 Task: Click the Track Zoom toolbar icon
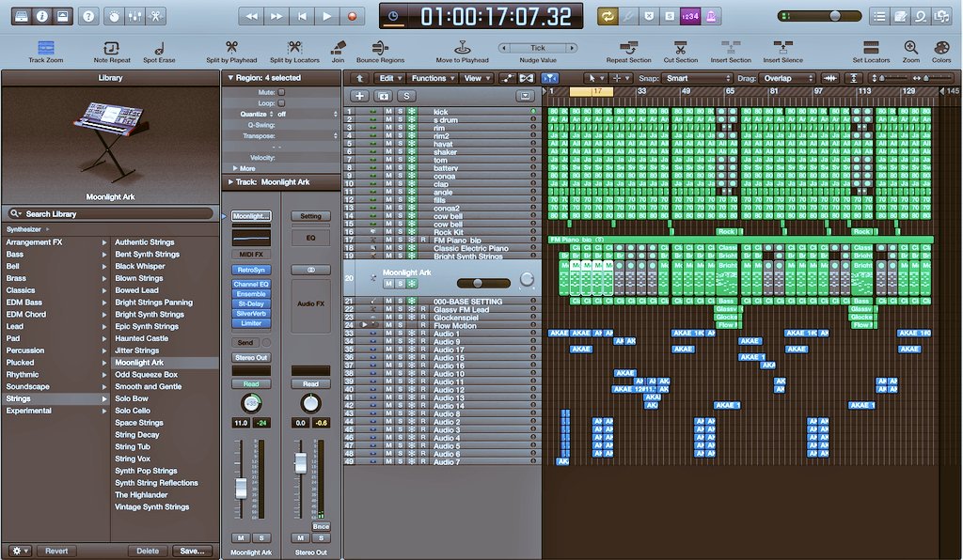(46, 48)
